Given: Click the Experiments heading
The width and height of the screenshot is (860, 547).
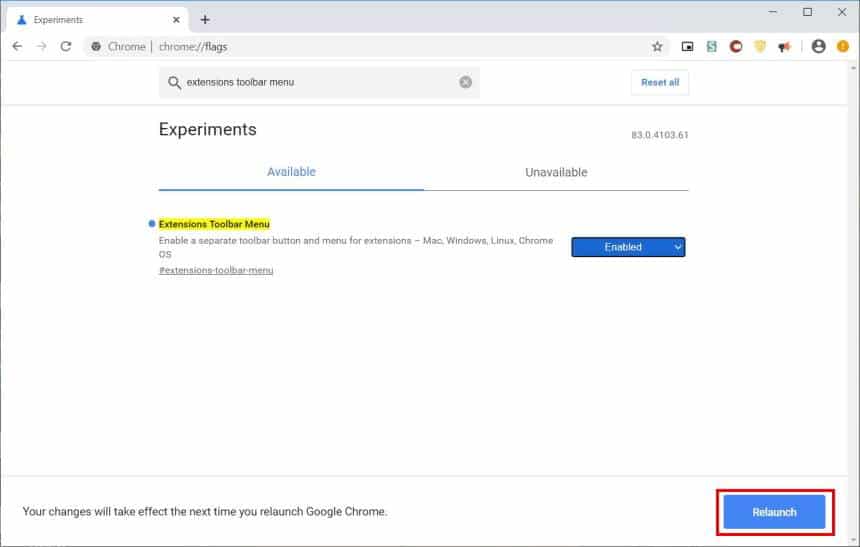Looking at the screenshot, I should coord(207,129).
